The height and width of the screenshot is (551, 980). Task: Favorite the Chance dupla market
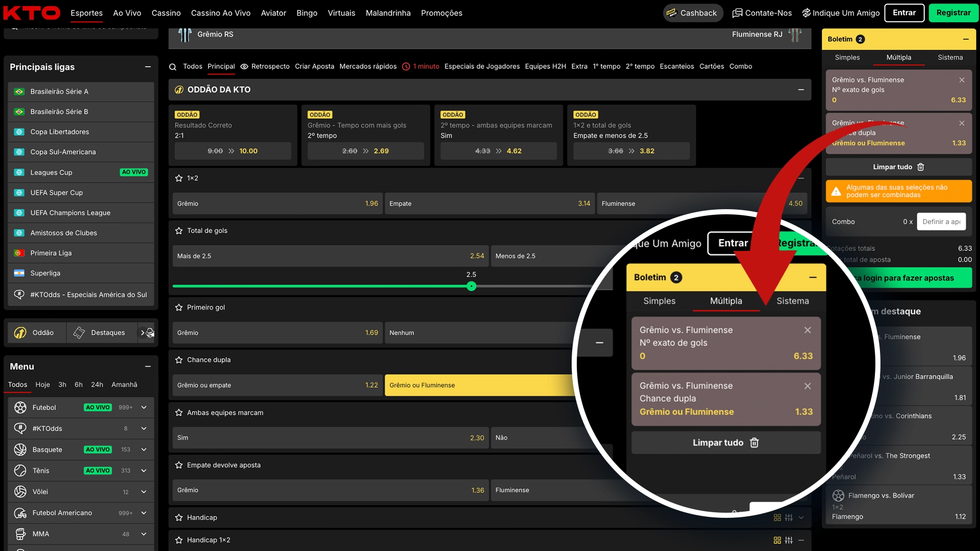coord(179,360)
